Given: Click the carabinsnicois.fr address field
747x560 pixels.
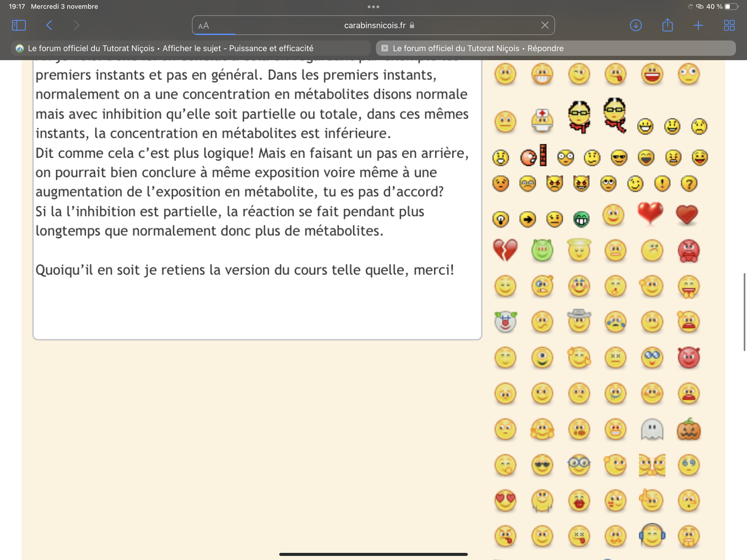Looking at the screenshot, I should tap(375, 25).
